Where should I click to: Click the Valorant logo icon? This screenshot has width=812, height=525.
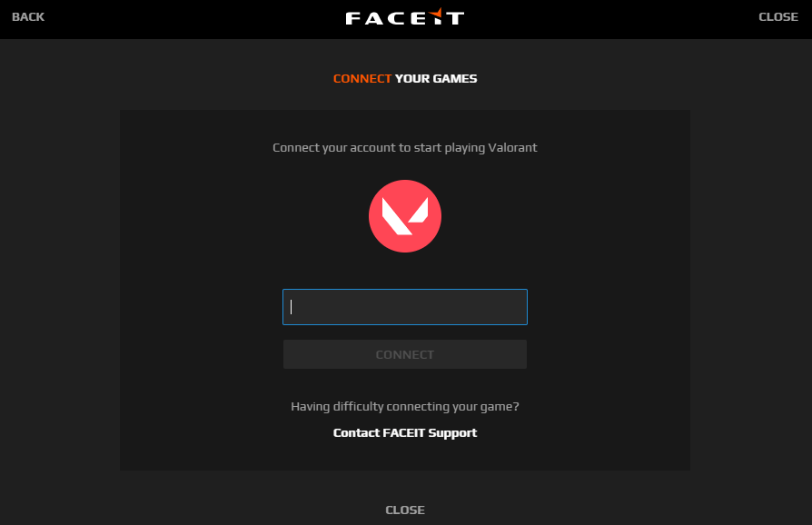pos(405,216)
